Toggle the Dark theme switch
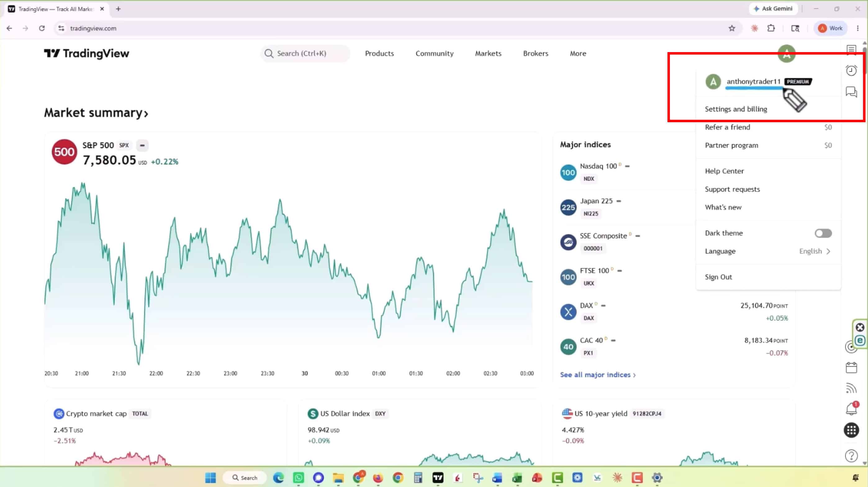Viewport: 868px width, 487px height. click(x=823, y=233)
